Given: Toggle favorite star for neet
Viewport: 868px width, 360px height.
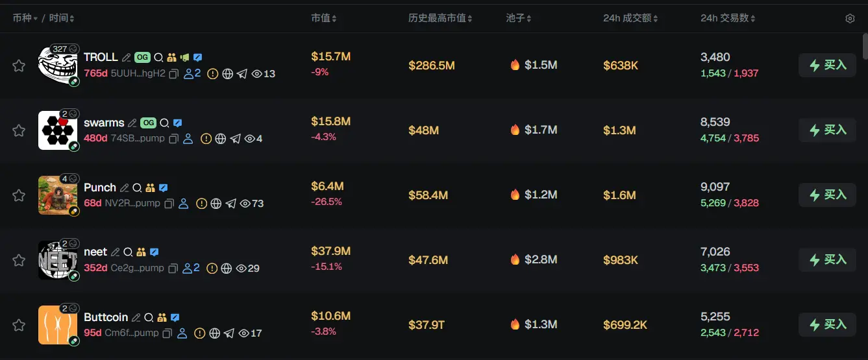Looking at the screenshot, I should (19, 260).
